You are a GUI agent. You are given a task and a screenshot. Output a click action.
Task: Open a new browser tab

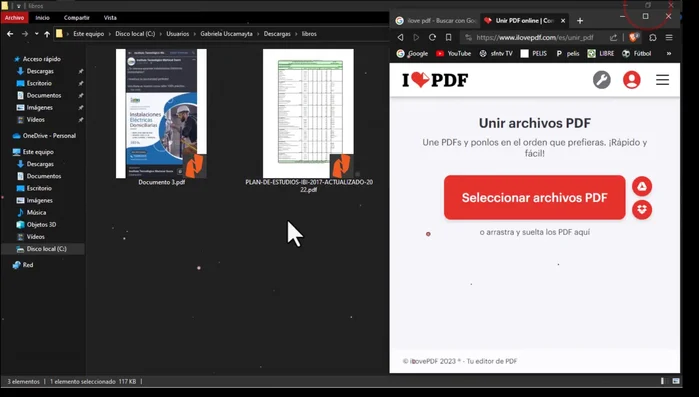(x=580, y=20)
